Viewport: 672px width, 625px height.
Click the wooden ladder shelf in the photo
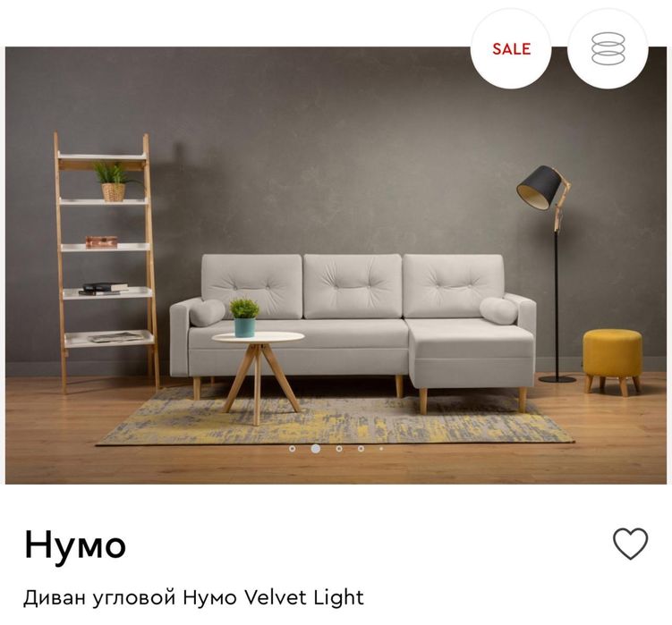pyautogui.click(x=106, y=262)
